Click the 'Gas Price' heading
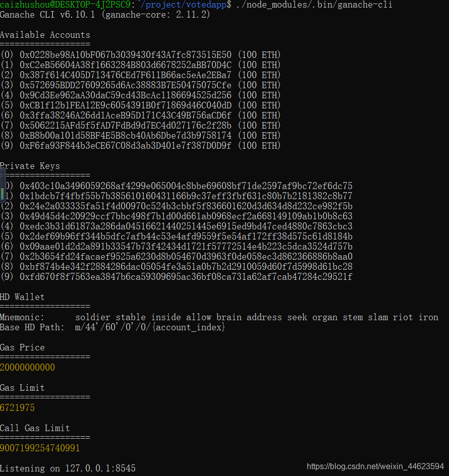This screenshot has height=476, width=449. coord(22,347)
